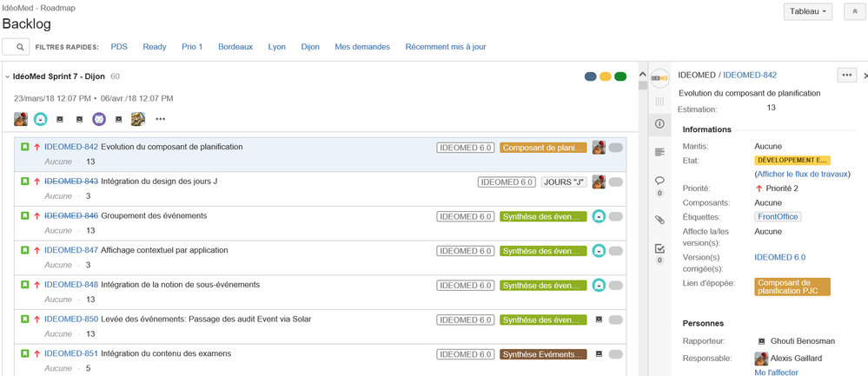Viewport: 868px width, 376px height.
Task: Open the description lines icon in detail panel
Action: 659,152
